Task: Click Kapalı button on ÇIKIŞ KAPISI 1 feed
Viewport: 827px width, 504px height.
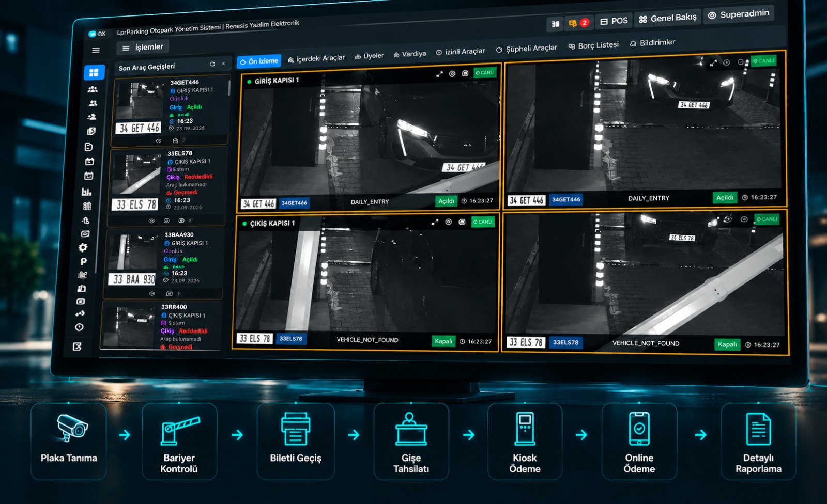Action: [443, 341]
